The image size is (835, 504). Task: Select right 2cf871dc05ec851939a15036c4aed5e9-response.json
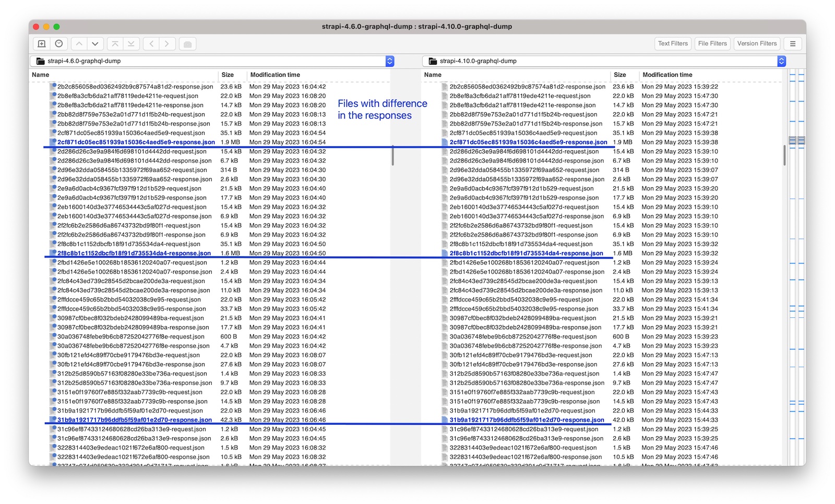[529, 142]
